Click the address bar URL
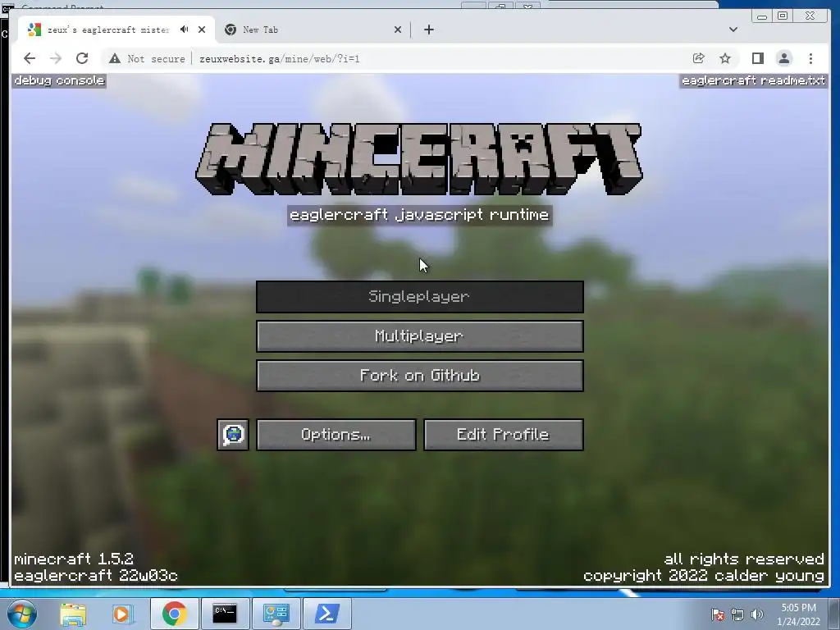The height and width of the screenshot is (630, 840). click(279, 59)
